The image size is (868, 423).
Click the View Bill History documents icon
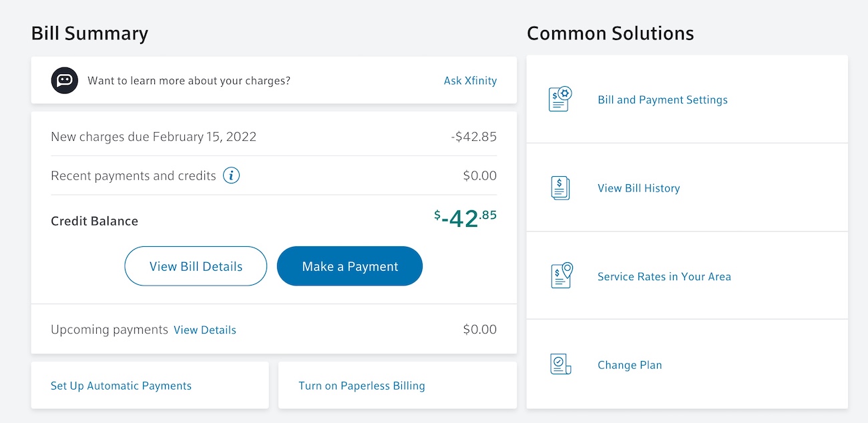560,188
